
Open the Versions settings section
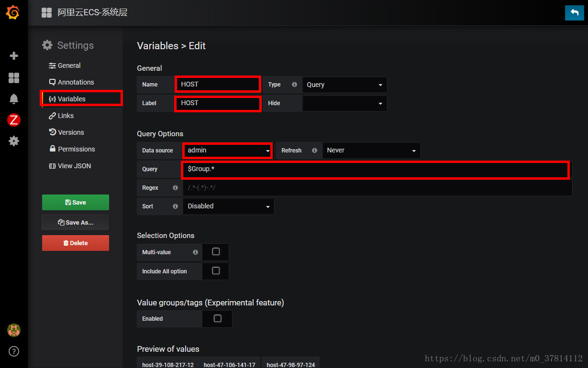(66, 132)
